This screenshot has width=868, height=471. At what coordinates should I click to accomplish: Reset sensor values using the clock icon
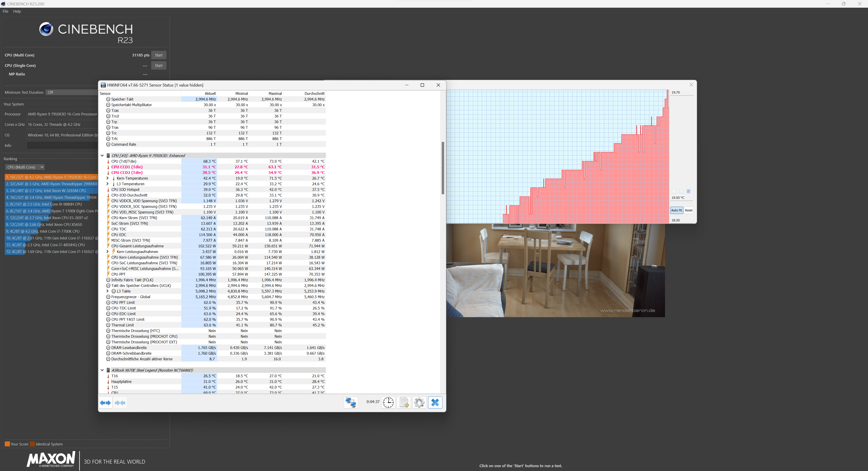388,402
